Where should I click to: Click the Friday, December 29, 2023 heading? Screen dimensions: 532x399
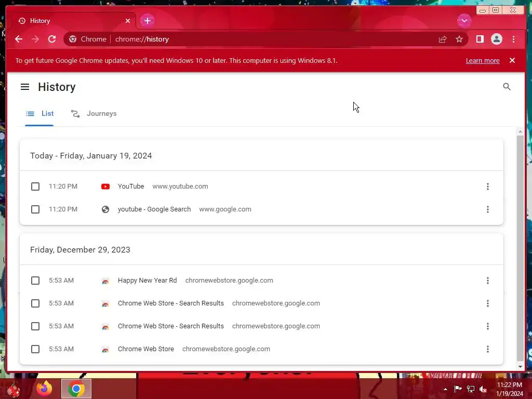pos(80,250)
